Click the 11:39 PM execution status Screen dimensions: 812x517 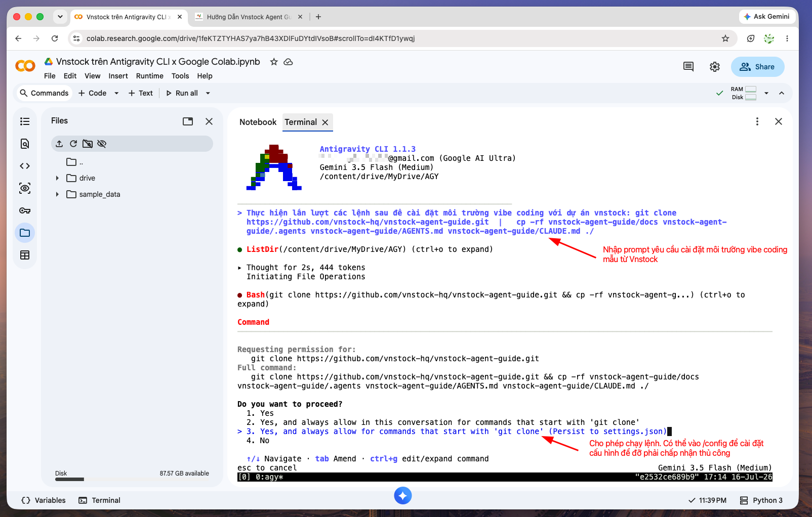click(x=708, y=500)
